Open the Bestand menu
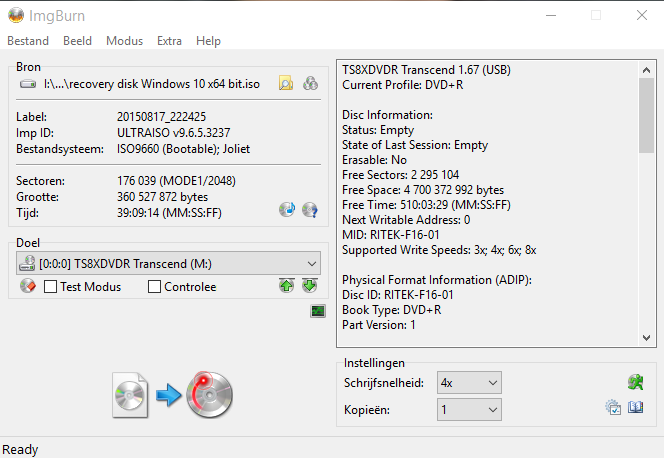Screen dimensions: 664x458 click(28, 41)
